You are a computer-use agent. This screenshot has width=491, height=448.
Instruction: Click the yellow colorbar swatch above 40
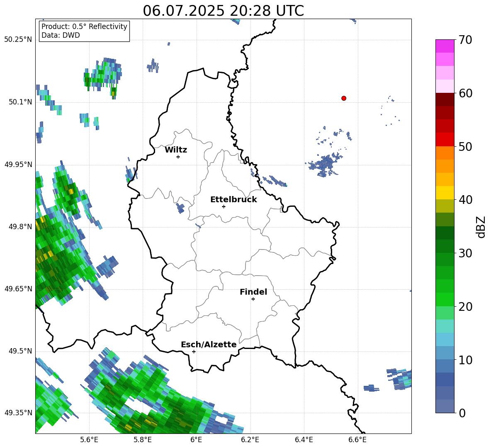coord(445,193)
